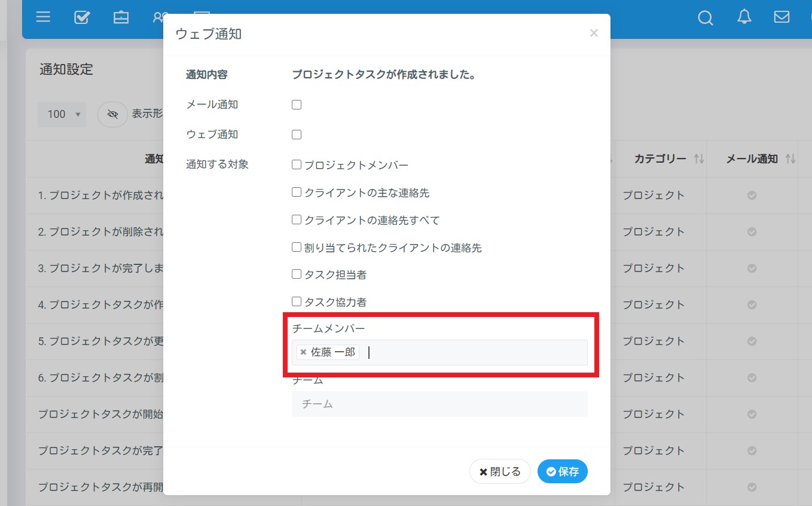Image resolution: width=812 pixels, height=506 pixels.
Task: Click プロジェクト category cell in row 6
Action: click(x=654, y=377)
